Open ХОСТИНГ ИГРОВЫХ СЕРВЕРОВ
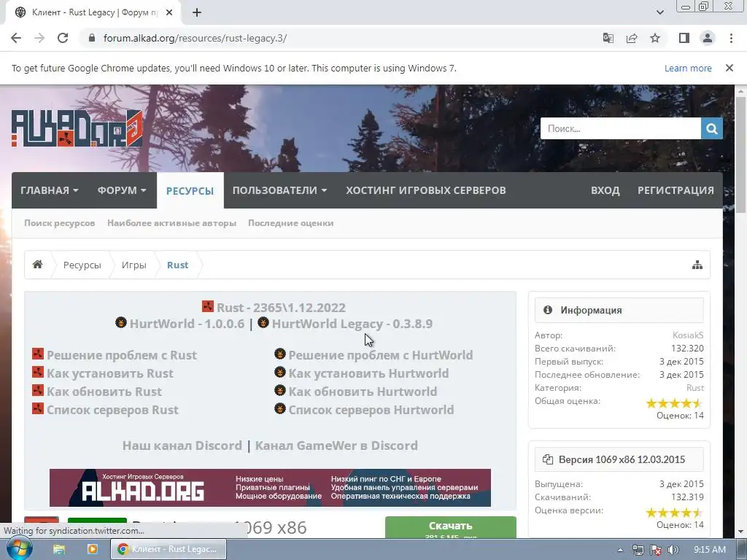 pyautogui.click(x=426, y=190)
